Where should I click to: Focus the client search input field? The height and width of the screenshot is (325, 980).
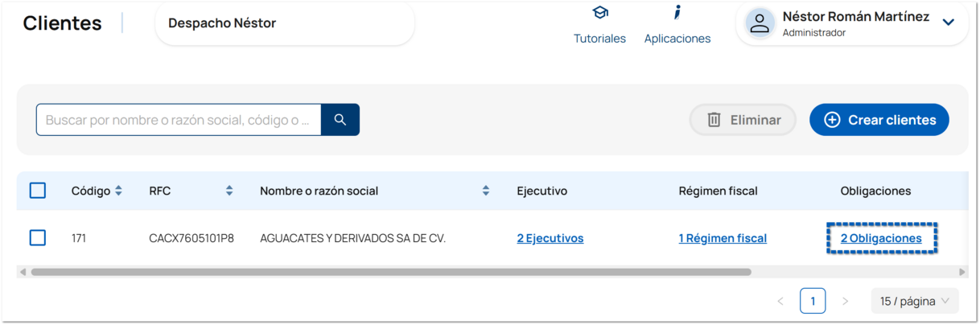[179, 120]
